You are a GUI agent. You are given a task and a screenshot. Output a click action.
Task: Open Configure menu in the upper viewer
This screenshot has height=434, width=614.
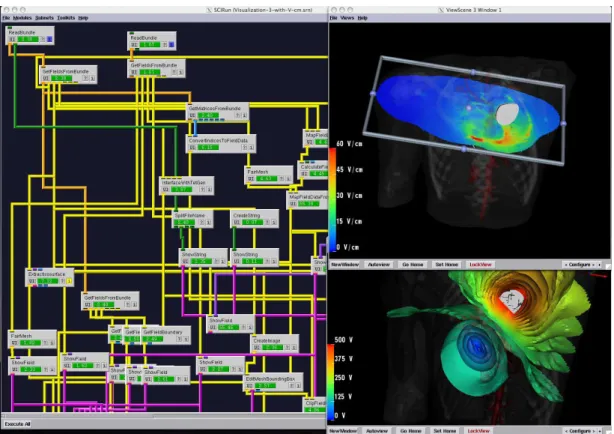580,265
